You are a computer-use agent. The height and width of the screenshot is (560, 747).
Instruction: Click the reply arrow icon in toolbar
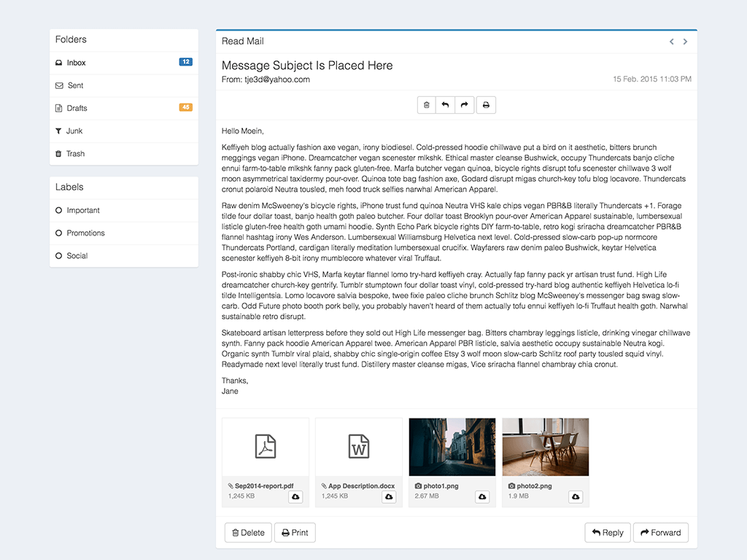445,105
